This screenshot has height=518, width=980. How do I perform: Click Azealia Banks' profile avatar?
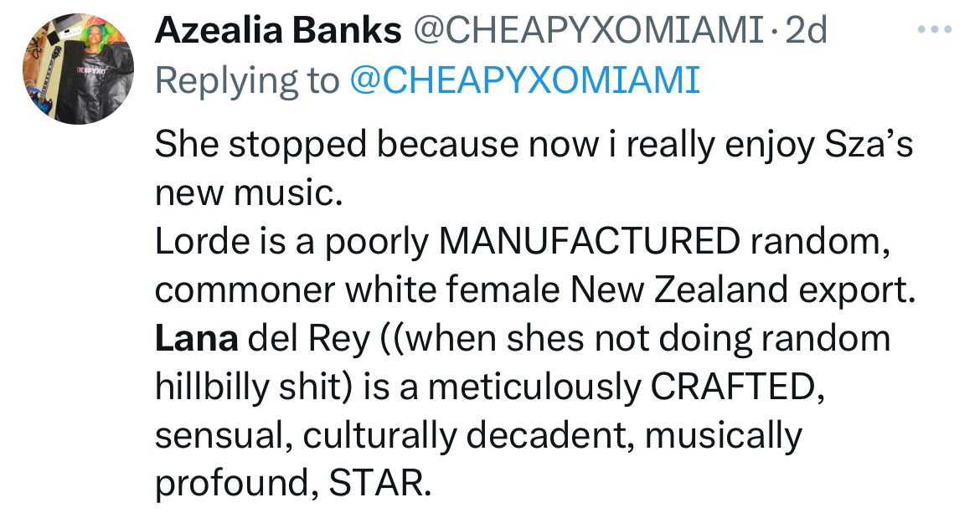(78, 69)
